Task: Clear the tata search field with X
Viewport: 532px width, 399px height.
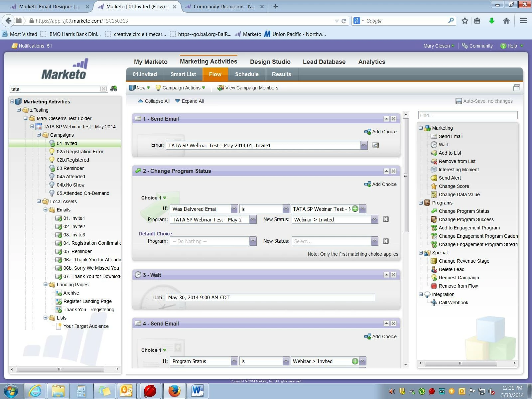Action: coord(103,89)
